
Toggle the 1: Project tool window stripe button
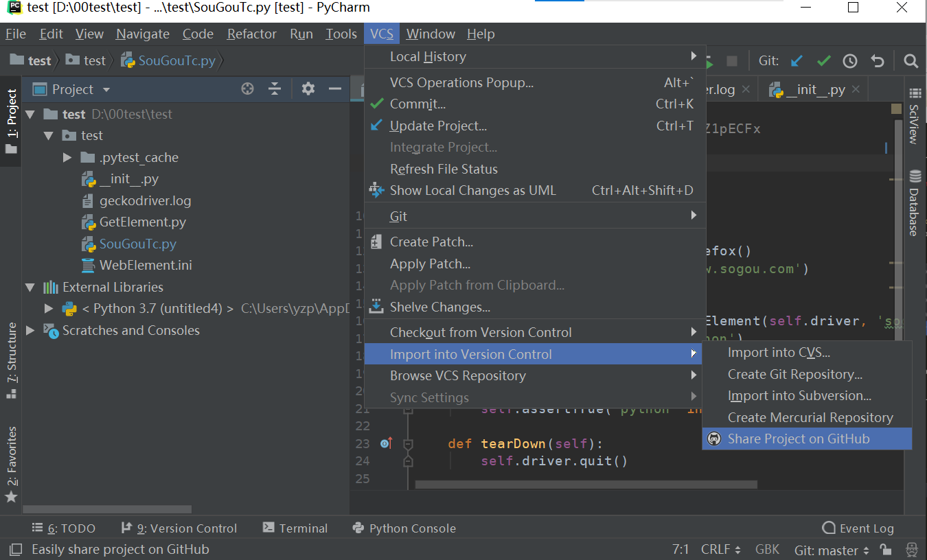(11, 122)
